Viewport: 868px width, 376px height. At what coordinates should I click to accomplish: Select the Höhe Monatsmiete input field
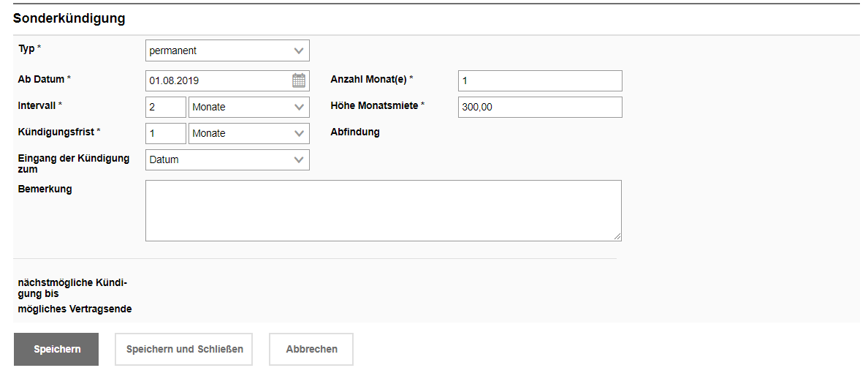[539, 107]
